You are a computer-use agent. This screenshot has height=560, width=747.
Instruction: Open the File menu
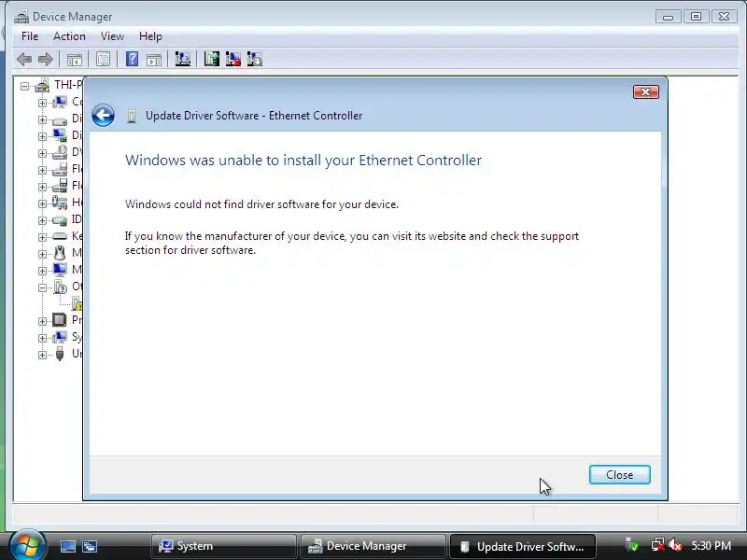30,36
